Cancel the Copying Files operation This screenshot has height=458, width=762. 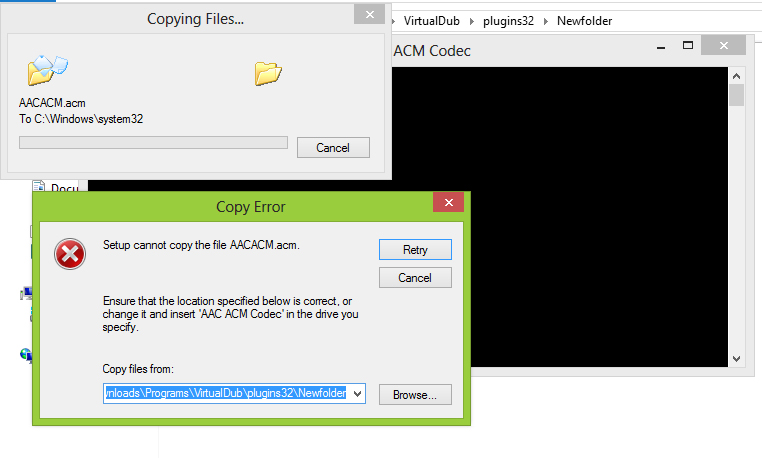click(333, 148)
